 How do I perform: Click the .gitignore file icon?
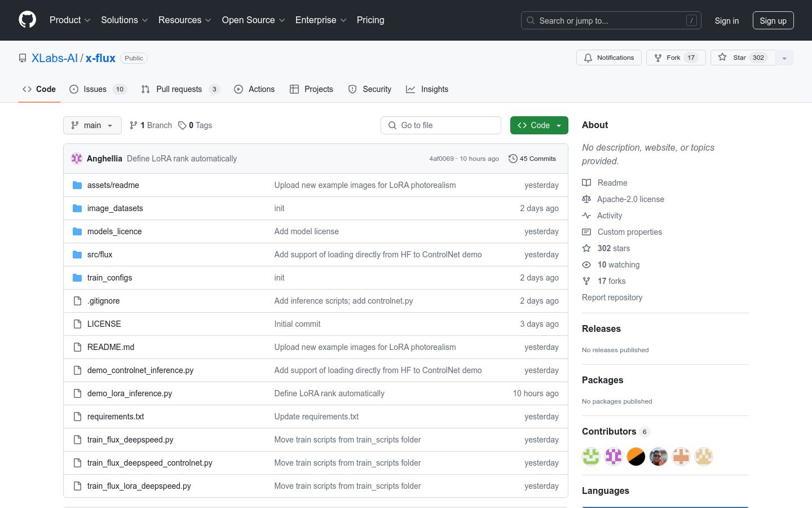click(x=77, y=301)
